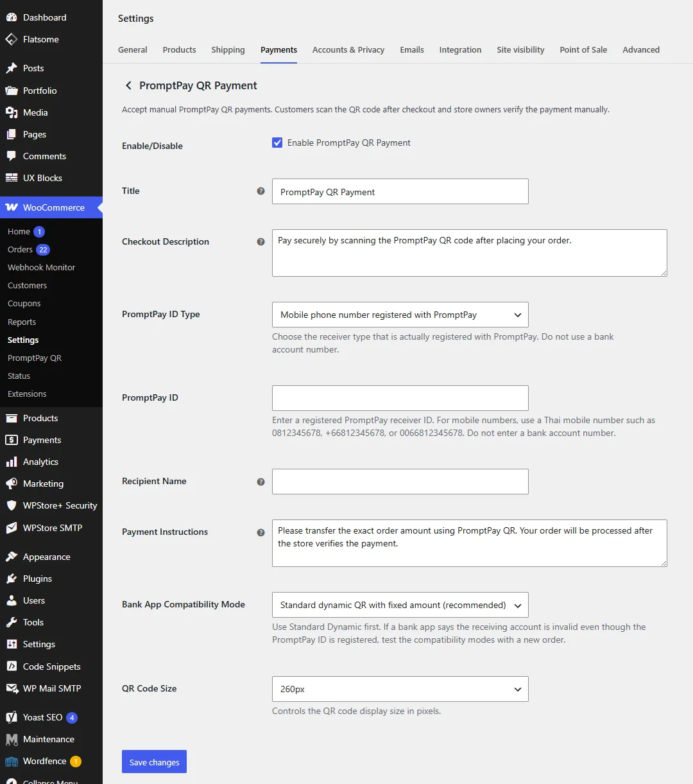Click the Analytics bar chart icon
This screenshot has height=784, width=693.
coord(12,462)
